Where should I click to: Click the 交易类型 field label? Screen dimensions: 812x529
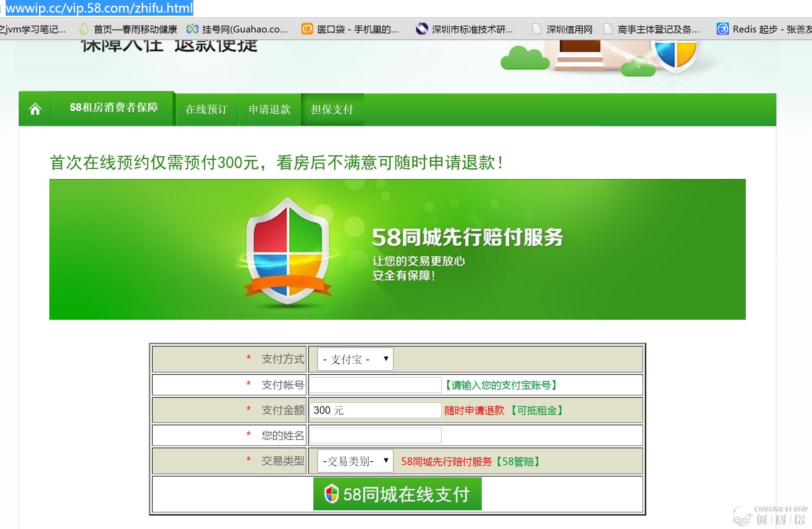pos(283,461)
